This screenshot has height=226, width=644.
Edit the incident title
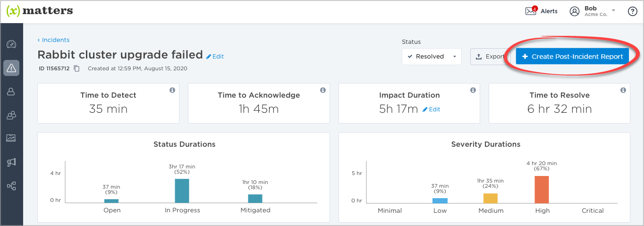coord(215,57)
